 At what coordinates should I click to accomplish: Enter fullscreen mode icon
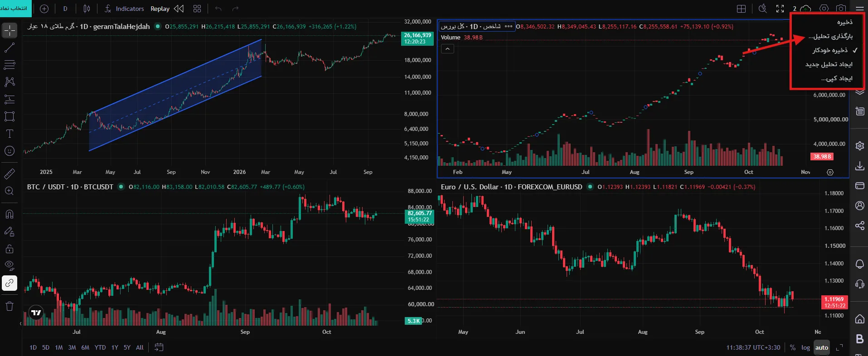(x=780, y=9)
